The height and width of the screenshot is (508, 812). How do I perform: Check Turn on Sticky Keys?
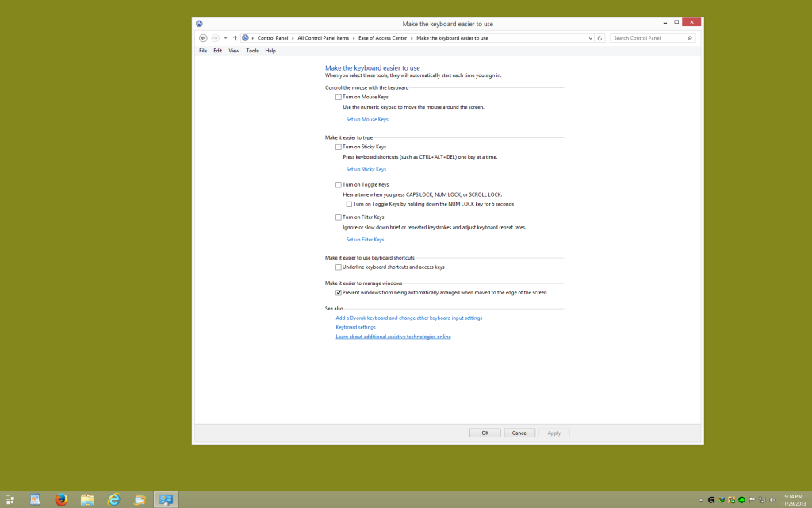point(339,147)
